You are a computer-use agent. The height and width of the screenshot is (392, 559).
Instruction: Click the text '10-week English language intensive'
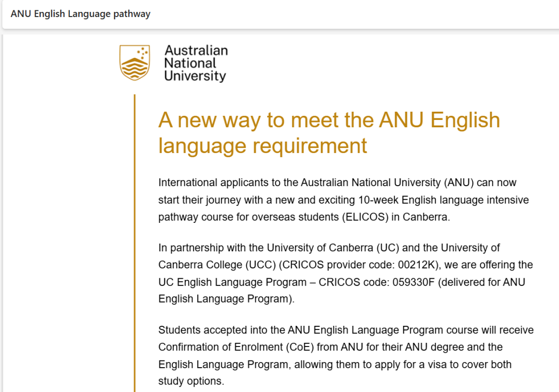[444, 200]
